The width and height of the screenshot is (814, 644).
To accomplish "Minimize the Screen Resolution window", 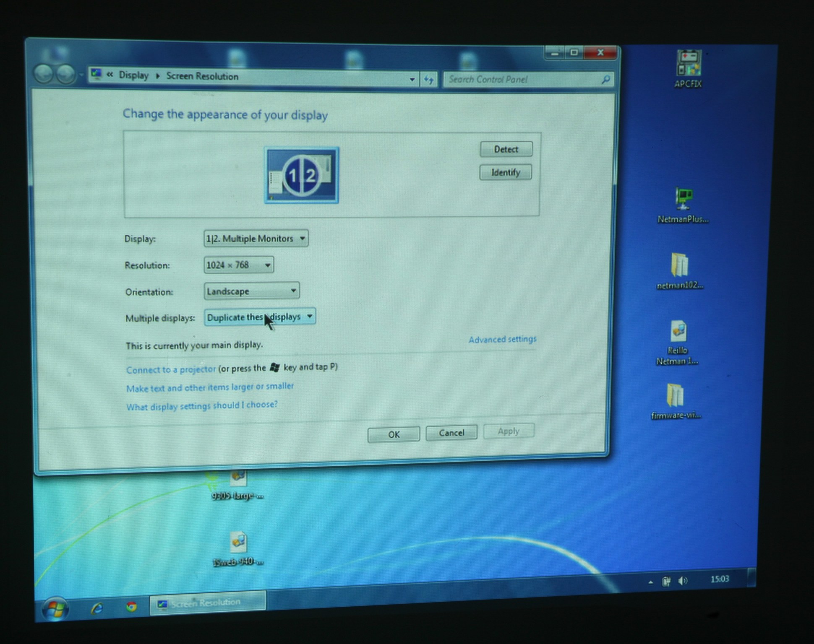I will coord(555,54).
